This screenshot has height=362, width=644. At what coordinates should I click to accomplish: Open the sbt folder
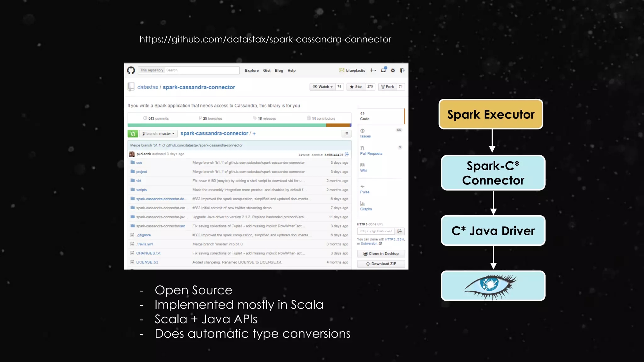click(139, 181)
